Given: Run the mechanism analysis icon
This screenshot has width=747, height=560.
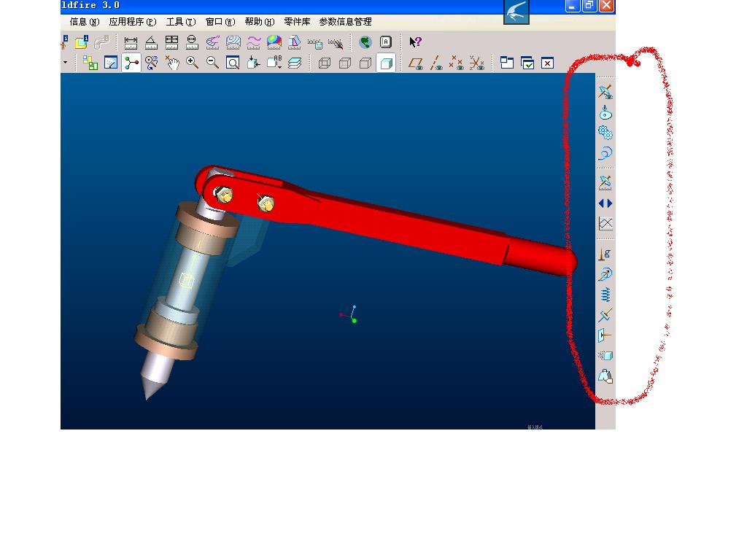Looking at the screenshot, I should (605, 183).
